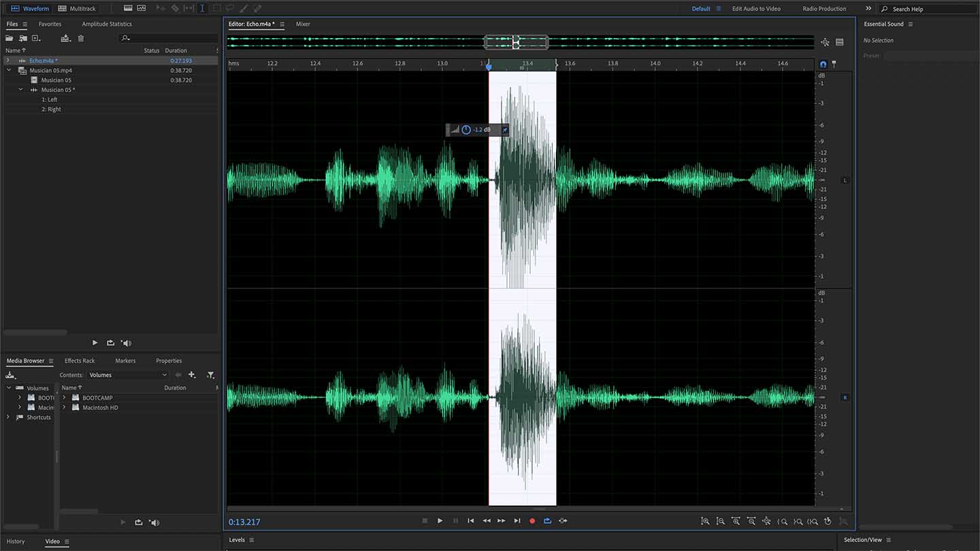This screenshot has width=980, height=551.
Task: Switch to Edit Audio to Video workspace
Action: [756, 9]
